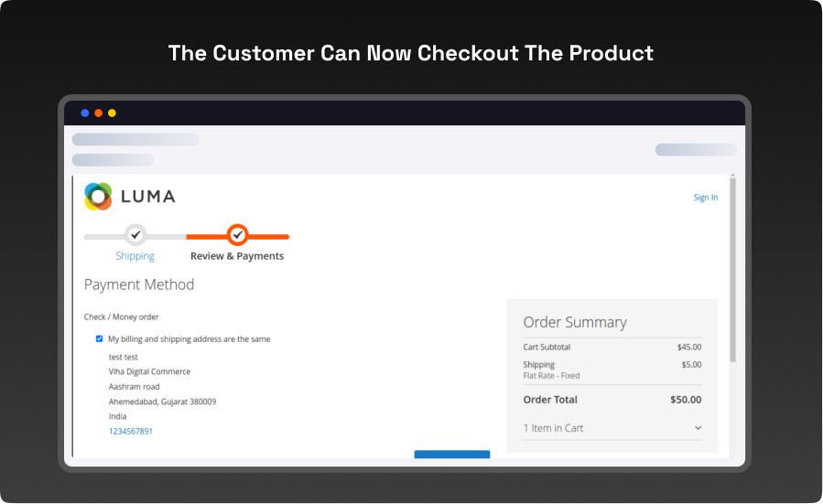Viewport: 823px width, 504px height.
Task: Click the yellow dot in window title bar
Action: click(112, 113)
